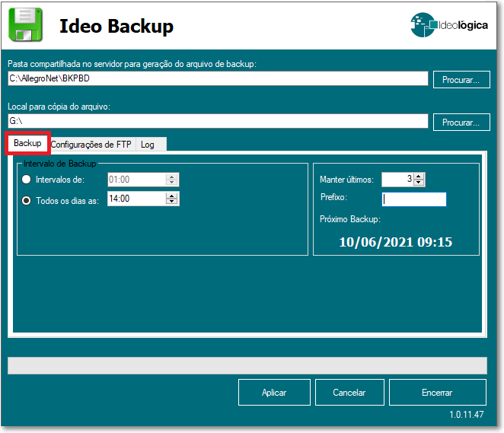504x433 pixels.
Task: Select the 'Todos os dias as' radio button
Action: 27,201
